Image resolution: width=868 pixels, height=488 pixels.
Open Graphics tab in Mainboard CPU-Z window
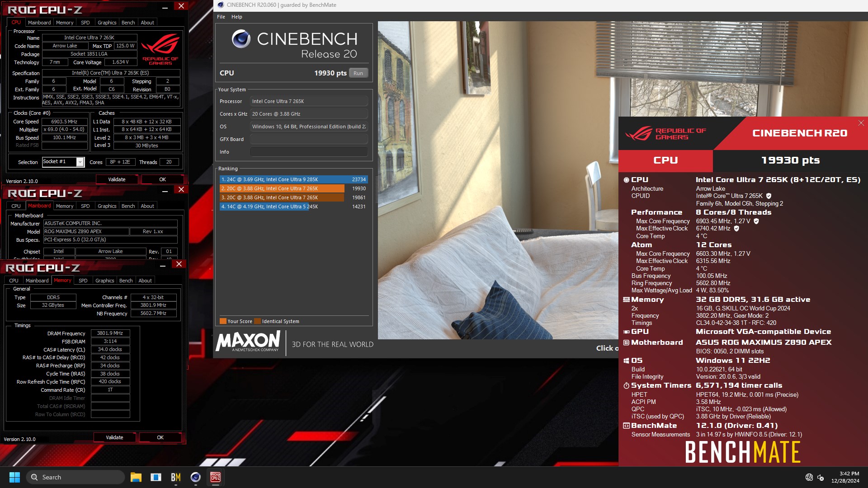click(107, 206)
